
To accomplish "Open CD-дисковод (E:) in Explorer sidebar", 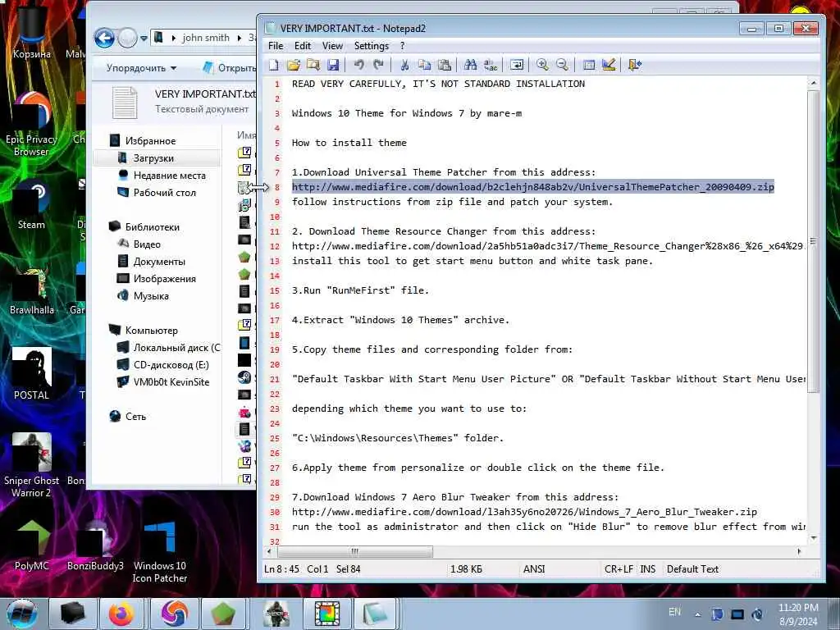I will coord(171,365).
